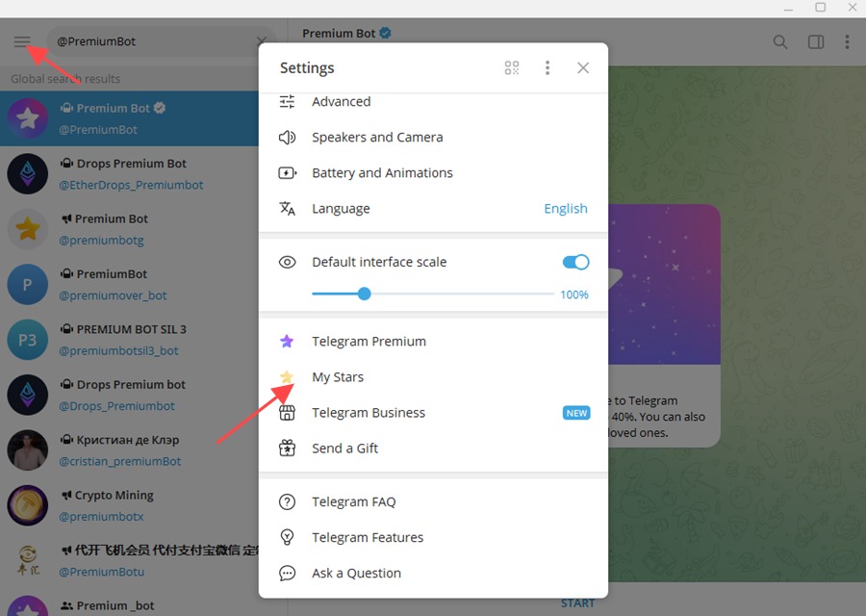Open the Language setting
The height and width of the screenshot is (616, 866).
(x=433, y=209)
